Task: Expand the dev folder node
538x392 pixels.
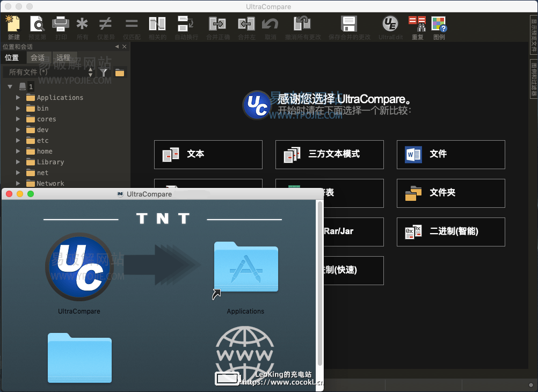Action: [x=18, y=130]
